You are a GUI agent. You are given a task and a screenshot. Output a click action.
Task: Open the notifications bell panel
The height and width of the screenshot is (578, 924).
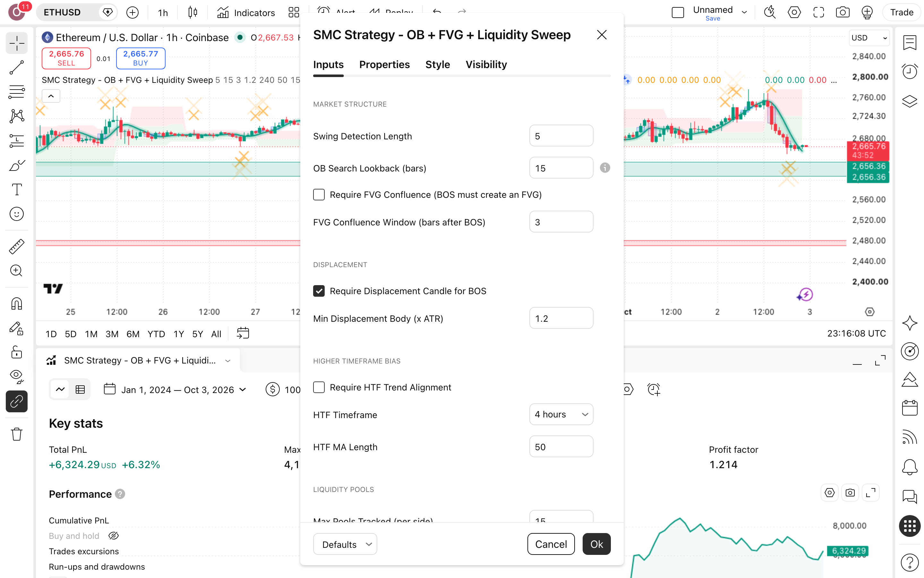(910, 467)
